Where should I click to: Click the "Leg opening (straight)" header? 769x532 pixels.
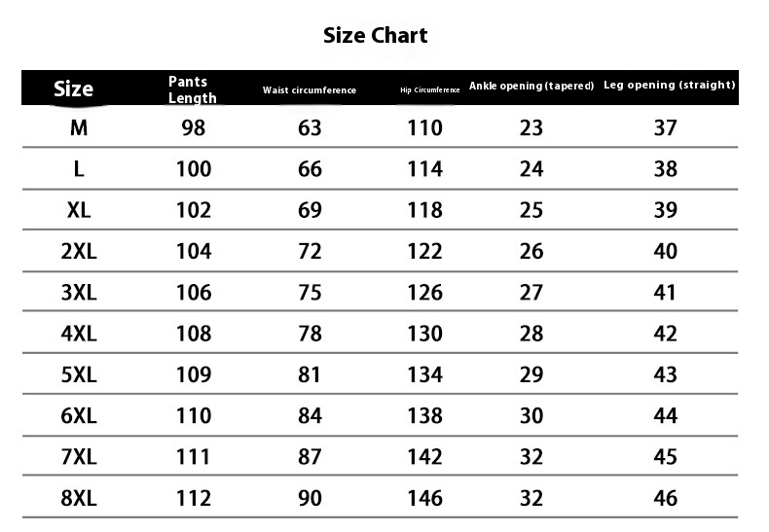(x=669, y=85)
